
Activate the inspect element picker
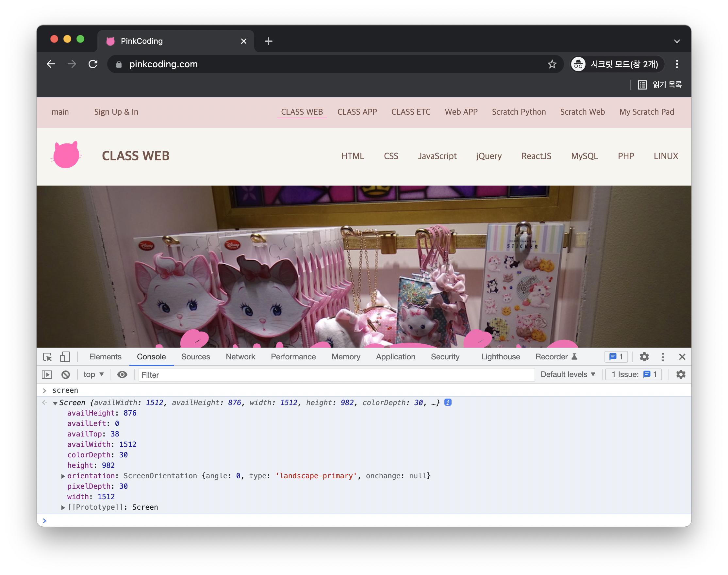pos(47,357)
